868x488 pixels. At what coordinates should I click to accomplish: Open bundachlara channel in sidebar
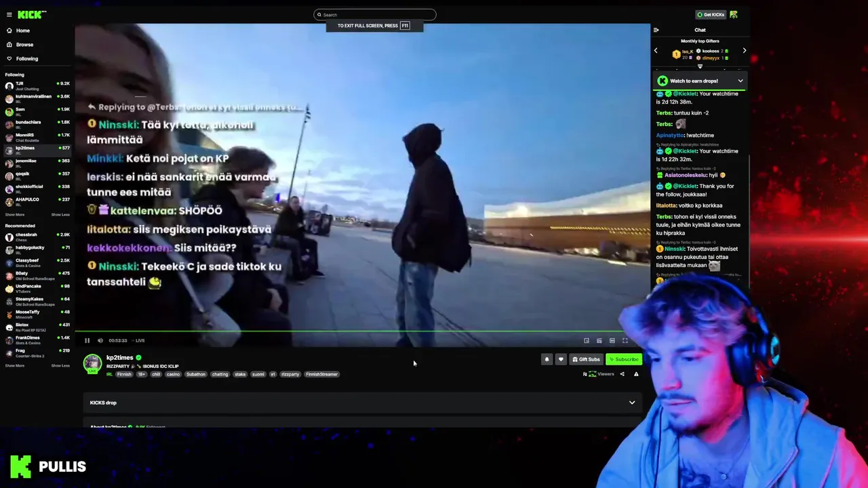point(37,125)
